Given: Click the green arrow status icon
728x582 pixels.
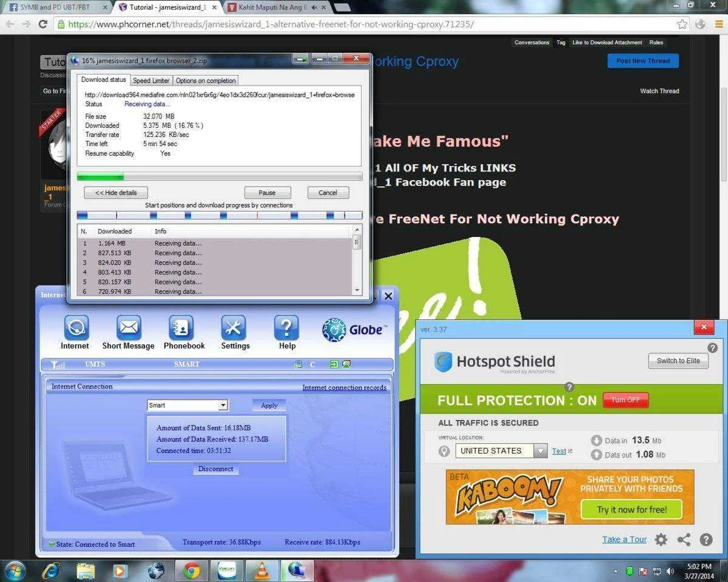Looking at the screenshot, I should pos(334,364).
